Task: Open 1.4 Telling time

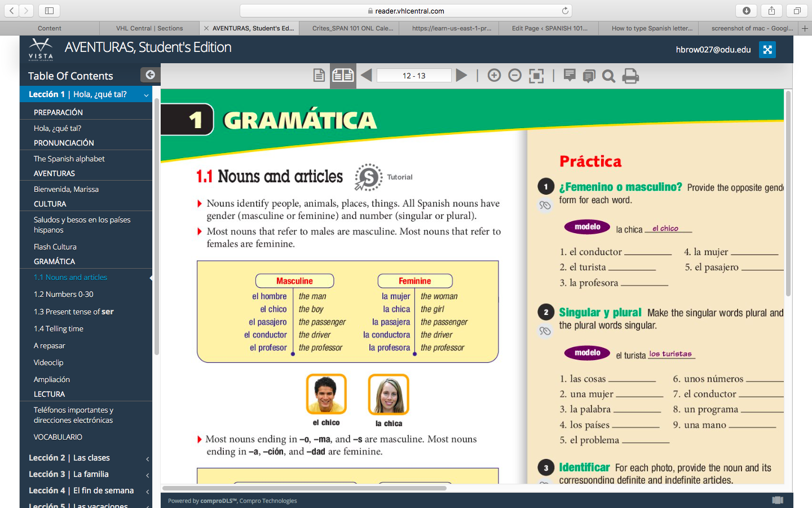Action: click(x=58, y=329)
